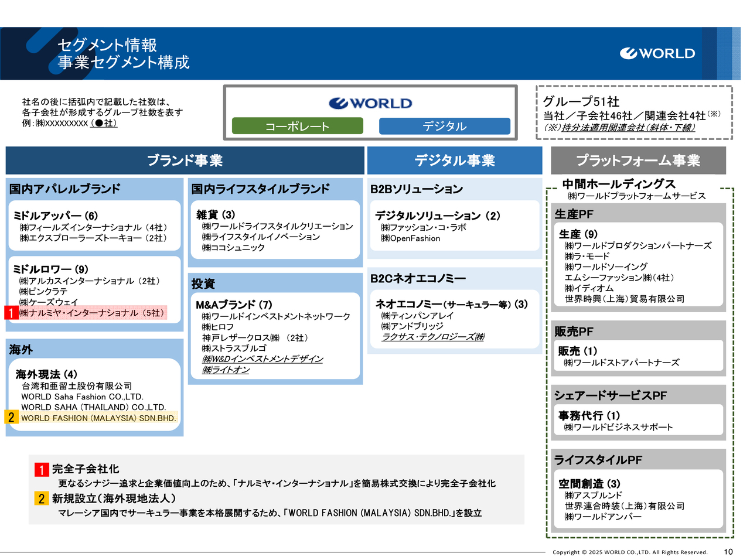Click red 1 badge beside ナルミヤ・インターナショナル
The image size is (750, 560).
click(x=11, y=313)
